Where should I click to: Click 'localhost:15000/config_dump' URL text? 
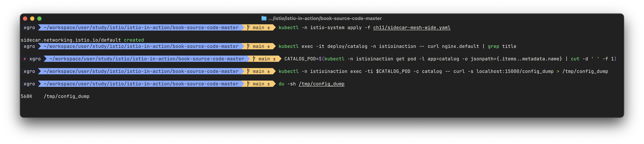pyautogui.click(x=515, y=71)
